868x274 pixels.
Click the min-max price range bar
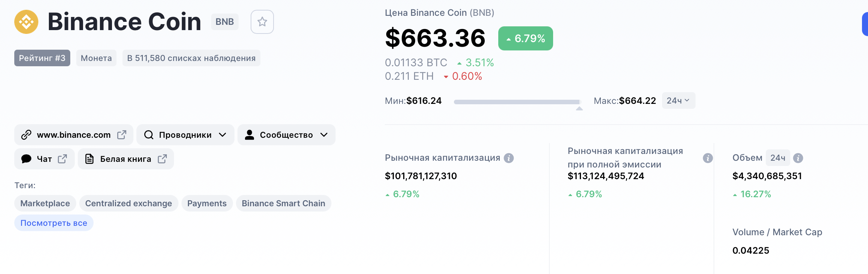coord(517,102)
